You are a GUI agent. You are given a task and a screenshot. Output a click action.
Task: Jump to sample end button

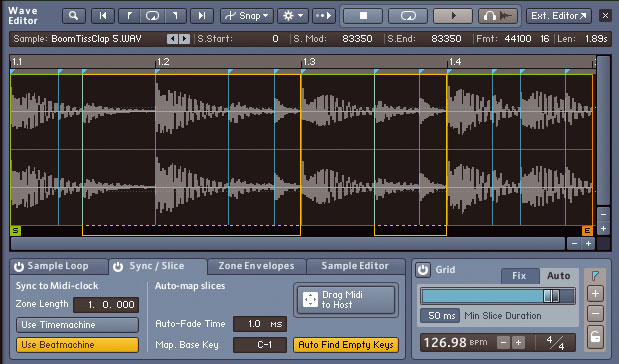tap(202, 16)
